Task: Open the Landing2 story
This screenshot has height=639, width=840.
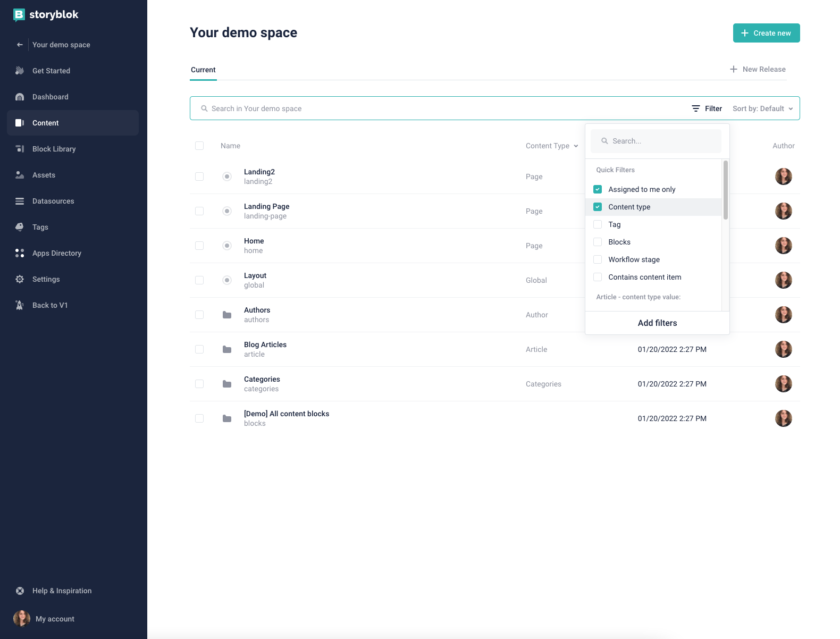Action: tap(259, 172)
